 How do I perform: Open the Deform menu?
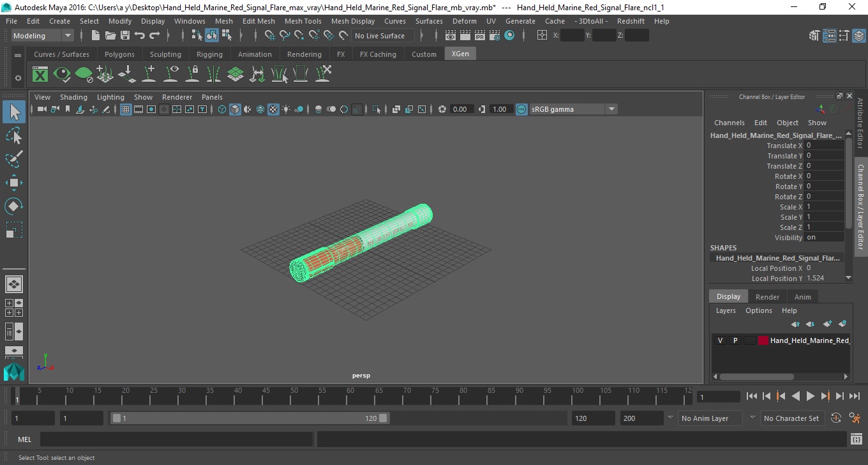[x=464, y=21]
